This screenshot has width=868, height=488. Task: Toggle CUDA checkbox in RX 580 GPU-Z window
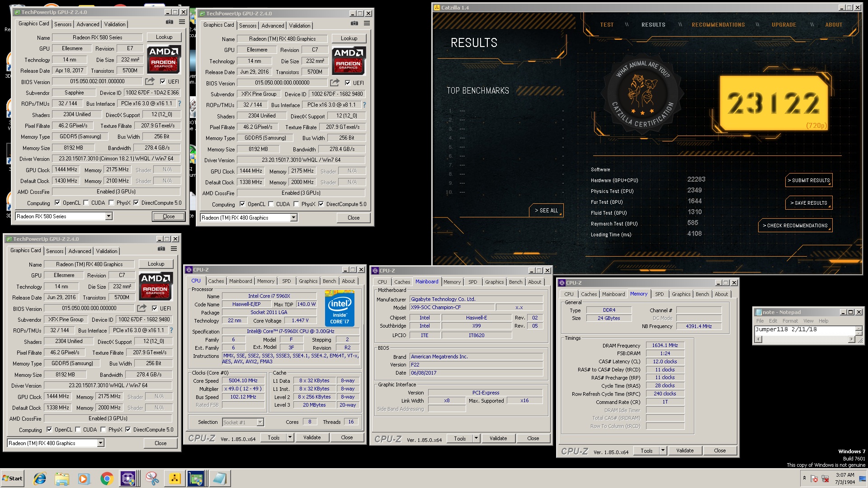[x=86, y=202]
